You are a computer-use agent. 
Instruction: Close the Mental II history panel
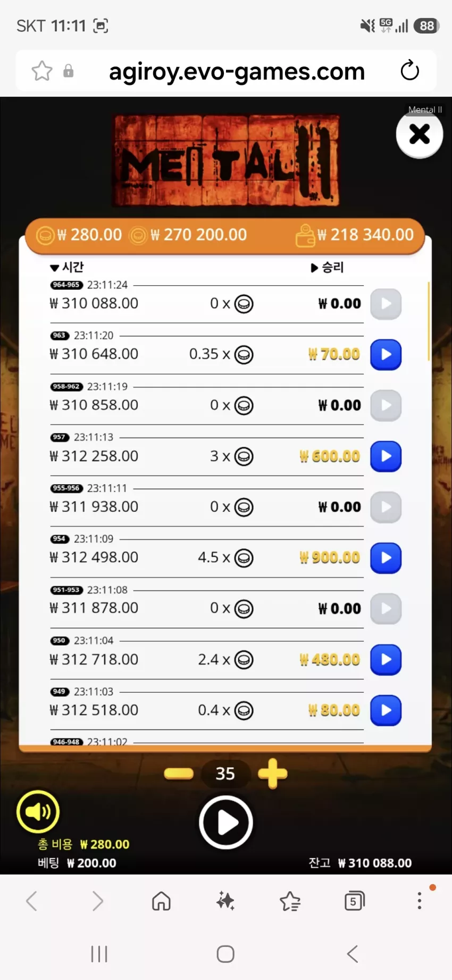point(420,134)
